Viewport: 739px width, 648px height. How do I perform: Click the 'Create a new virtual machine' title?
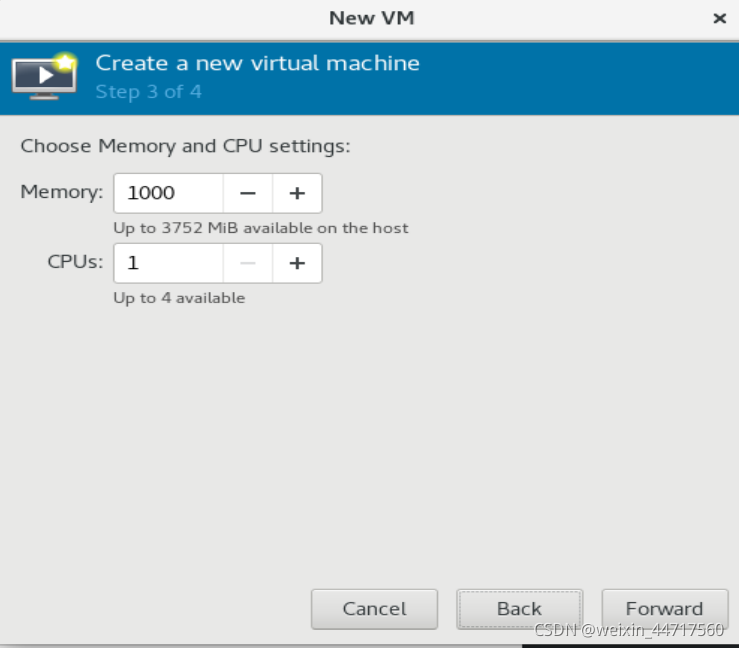coord(257,63)
